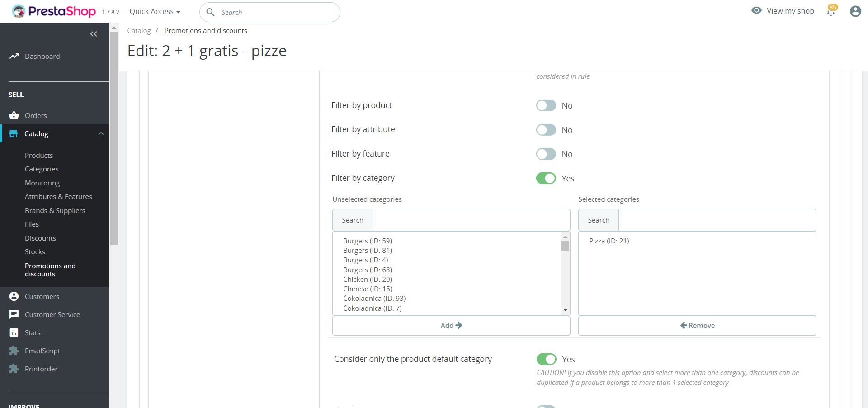Click the notifications bell icon
Viewport: 868px width, 408px height.
(830, 12)
